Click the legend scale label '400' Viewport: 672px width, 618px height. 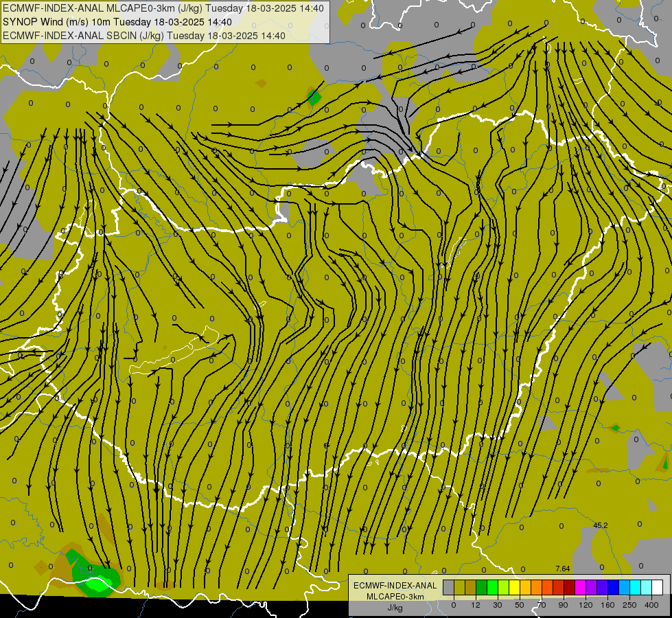(x=651, y=605)
